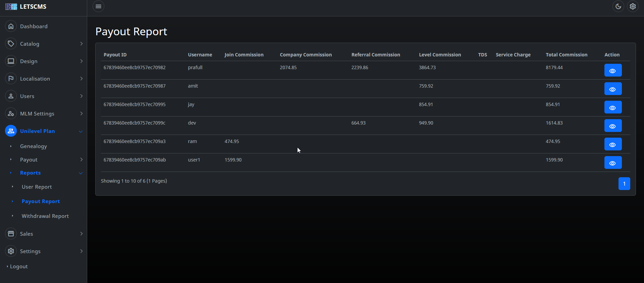
Task: Click the Localisation flag icon
Action: (x=11, y=79)
